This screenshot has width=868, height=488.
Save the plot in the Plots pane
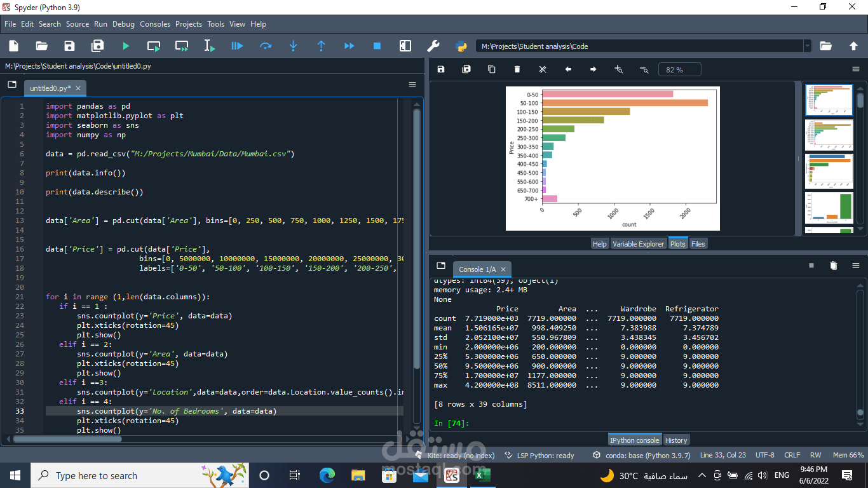(x=441, y=69)
